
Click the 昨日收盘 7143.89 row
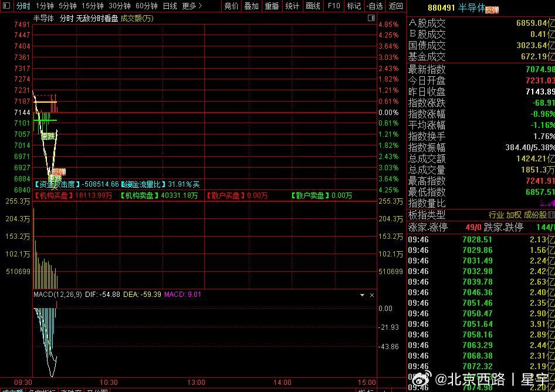click(x=481, y=92)
